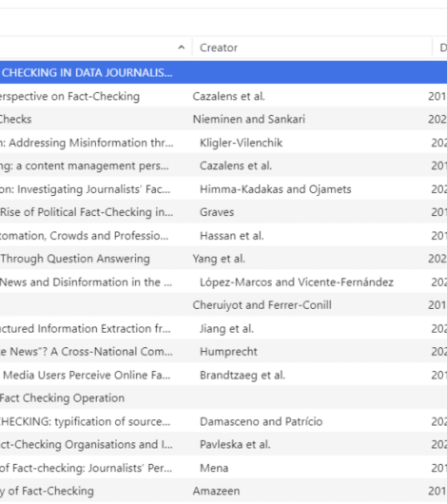The height and width of the screenshot is (504, 447).
Task: Select the Graves Rise of Political Fact-Checking row
Action: click(223, 212)
